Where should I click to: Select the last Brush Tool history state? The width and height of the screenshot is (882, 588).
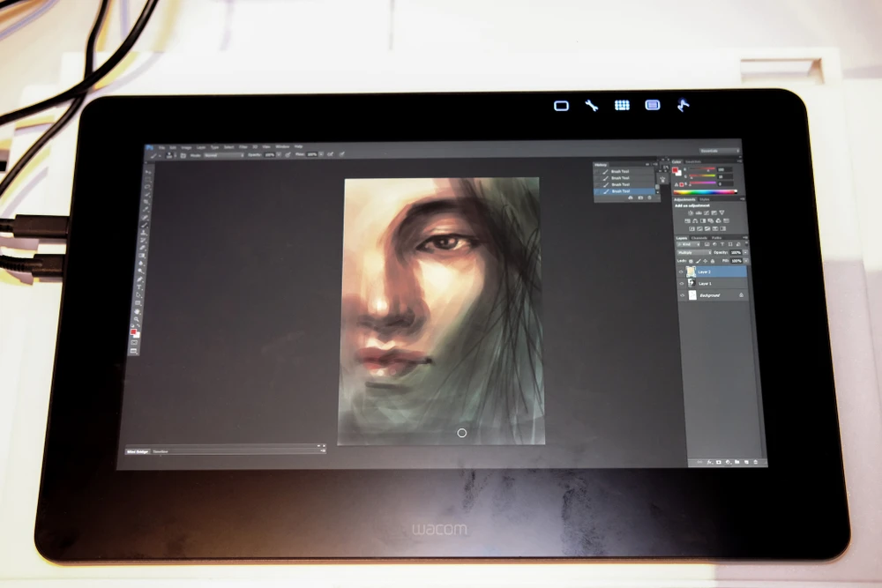tap(621, 190)
